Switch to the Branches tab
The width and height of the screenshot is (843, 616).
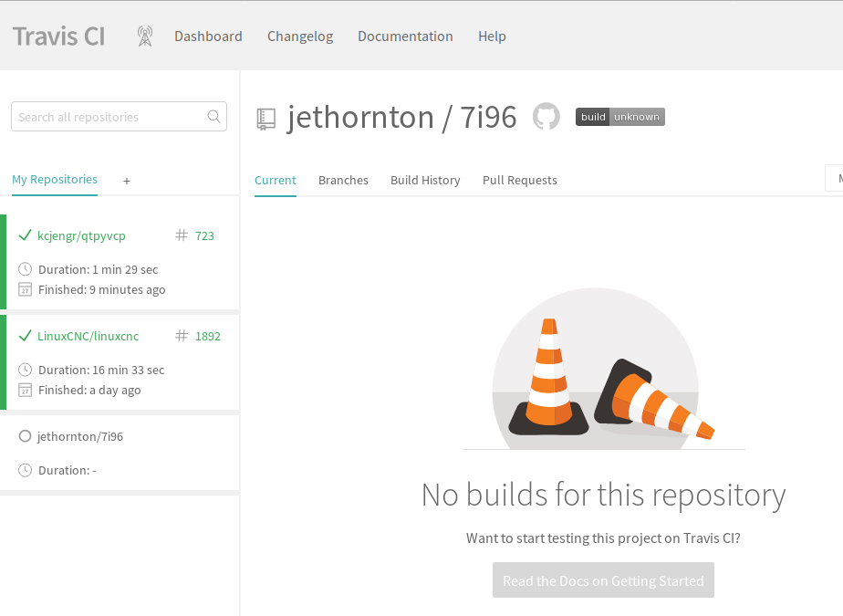[343, 180]
